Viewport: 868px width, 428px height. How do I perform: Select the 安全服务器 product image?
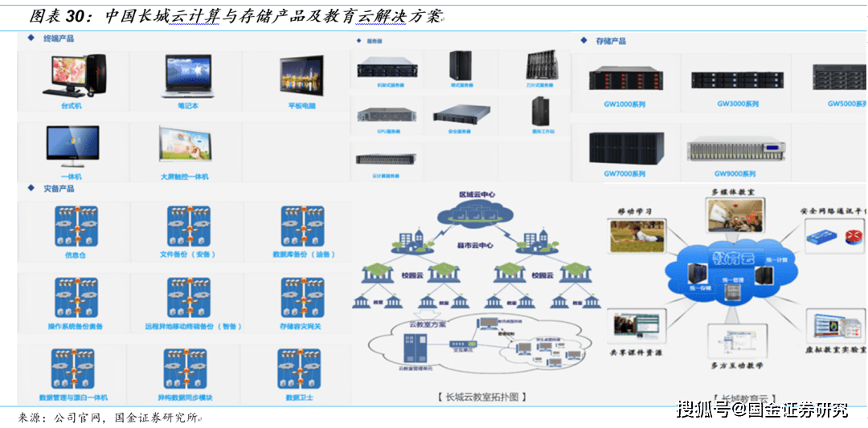click(462, 114)
